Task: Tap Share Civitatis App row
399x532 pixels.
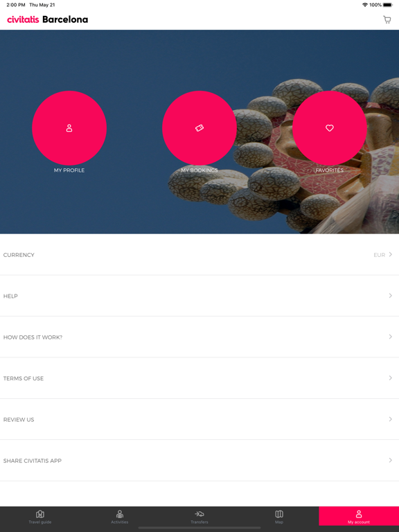Action: [199, 461]
